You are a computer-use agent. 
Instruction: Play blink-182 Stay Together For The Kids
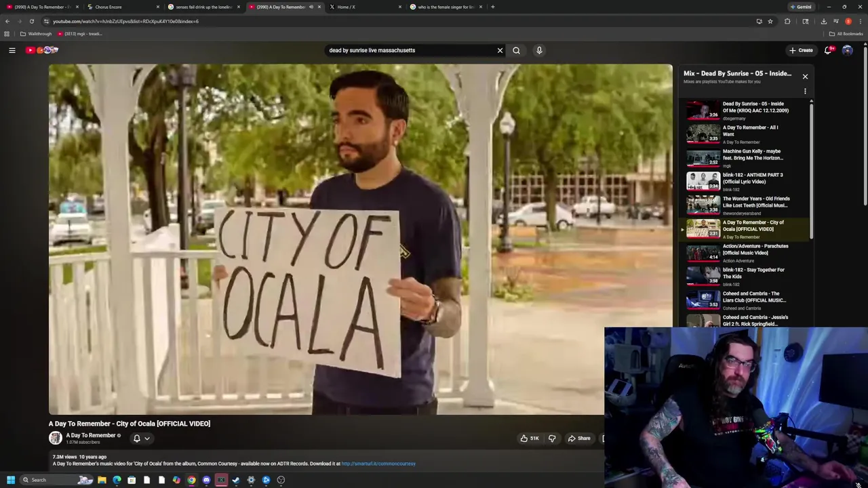point(745,277)
